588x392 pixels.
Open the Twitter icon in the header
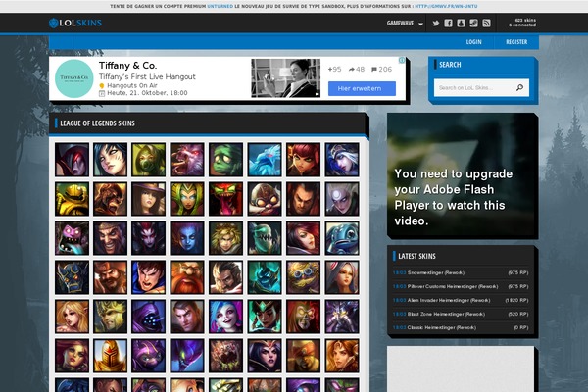coord(435,24)
